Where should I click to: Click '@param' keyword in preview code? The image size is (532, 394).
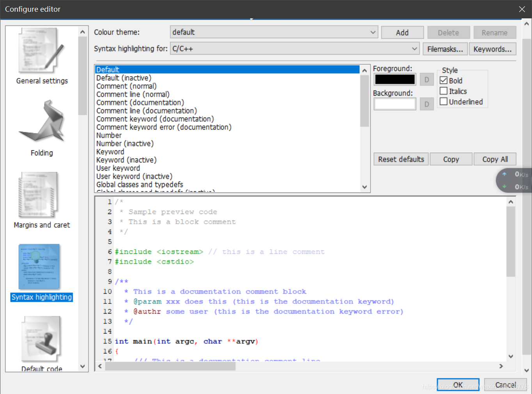point(147,301)
